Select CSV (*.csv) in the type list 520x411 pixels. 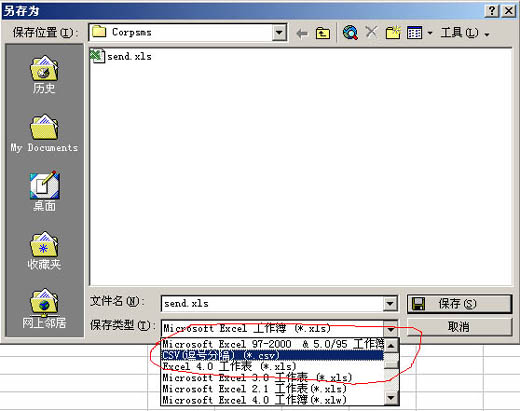pos(272,355)
